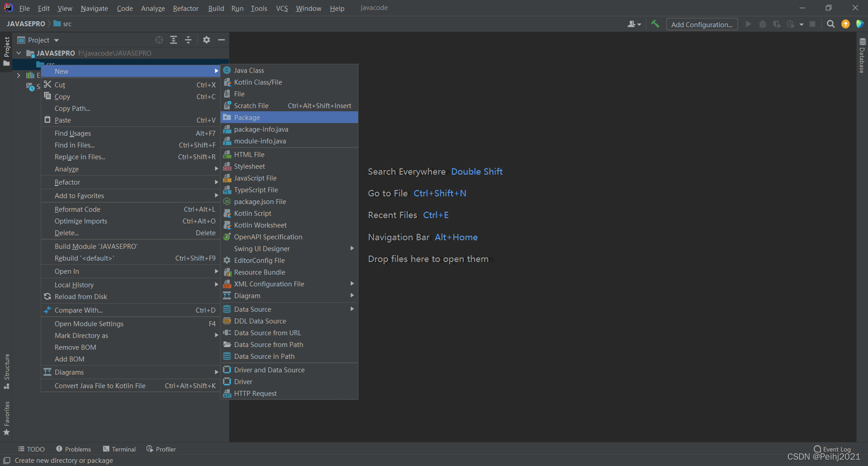Choose Stylesheet in New submenu
This screenshot has width=868, height=466.
point(289,166)
